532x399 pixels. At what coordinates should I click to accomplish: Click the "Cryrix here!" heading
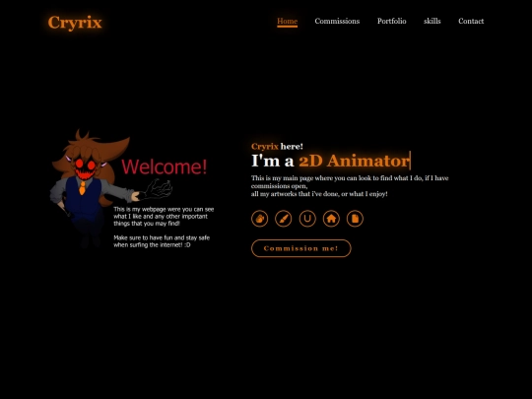277,146
